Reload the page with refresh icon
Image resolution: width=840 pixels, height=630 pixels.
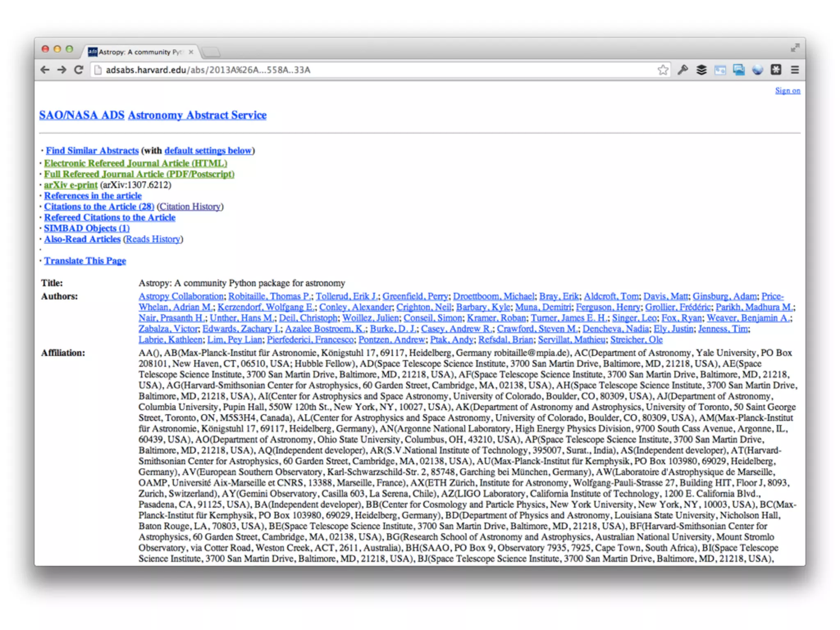[79, 70]
